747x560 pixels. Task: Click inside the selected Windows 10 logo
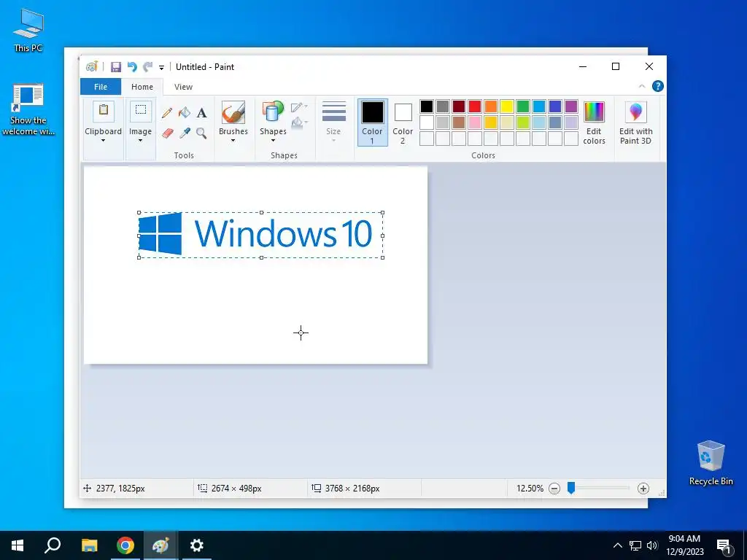(x=260, y=236)
